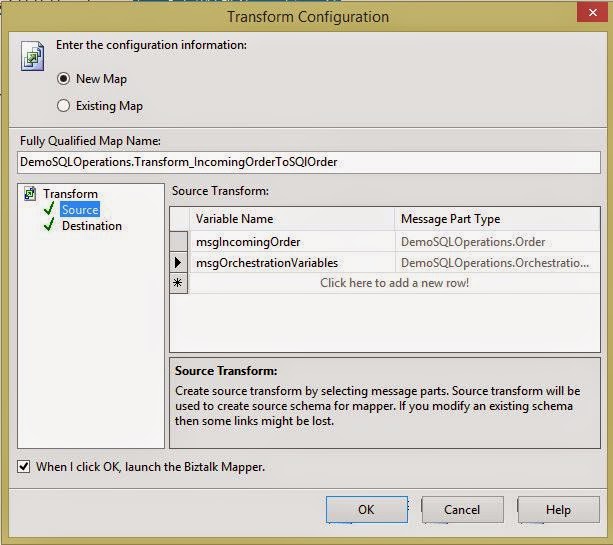Open the msgOrchestrationVariables variable name cell
613x545 pixels.
coord(292,263)
